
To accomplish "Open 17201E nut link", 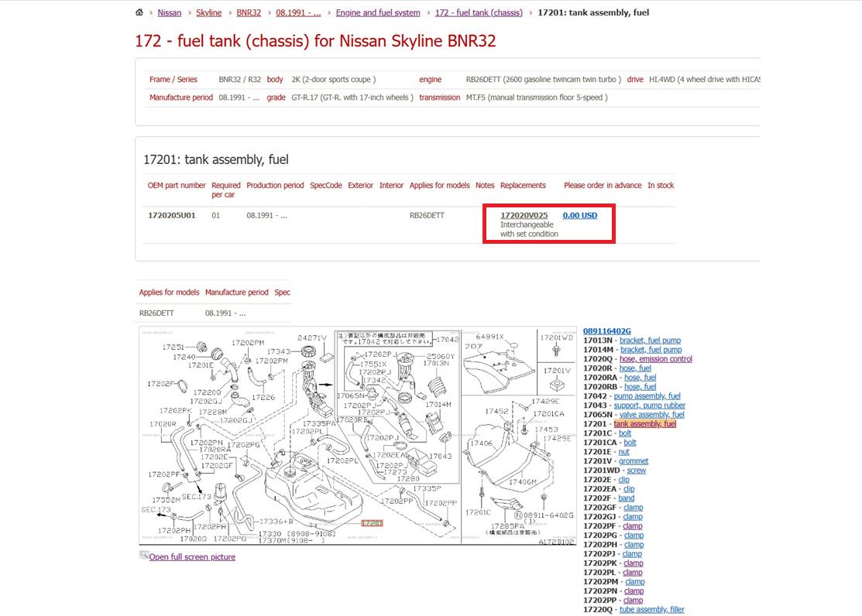I will click(x=624, y=452).
